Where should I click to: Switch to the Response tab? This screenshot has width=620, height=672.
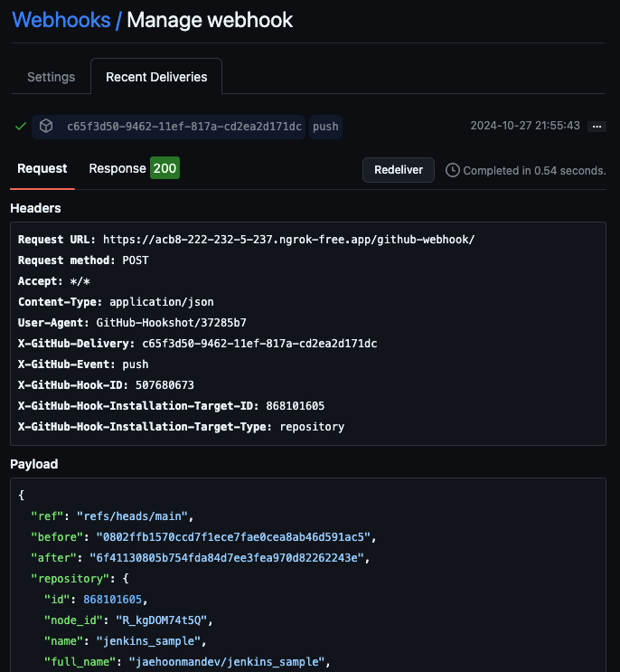coord(117,168)
